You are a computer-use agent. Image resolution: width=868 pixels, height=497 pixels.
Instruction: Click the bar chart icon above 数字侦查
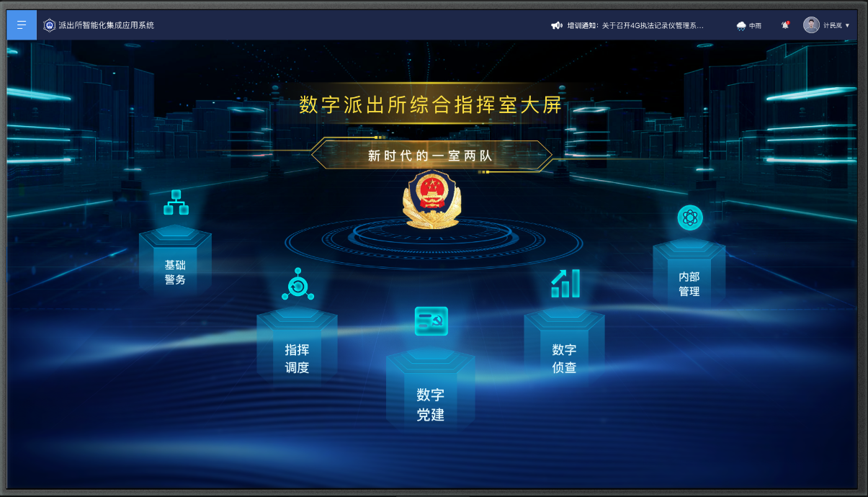(565, 283)
